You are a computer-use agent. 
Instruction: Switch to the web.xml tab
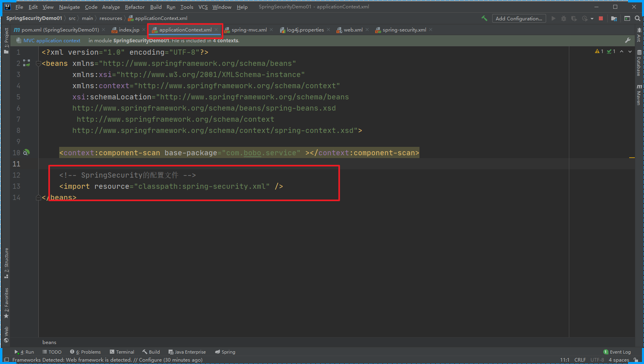click(x=353, y=30)
